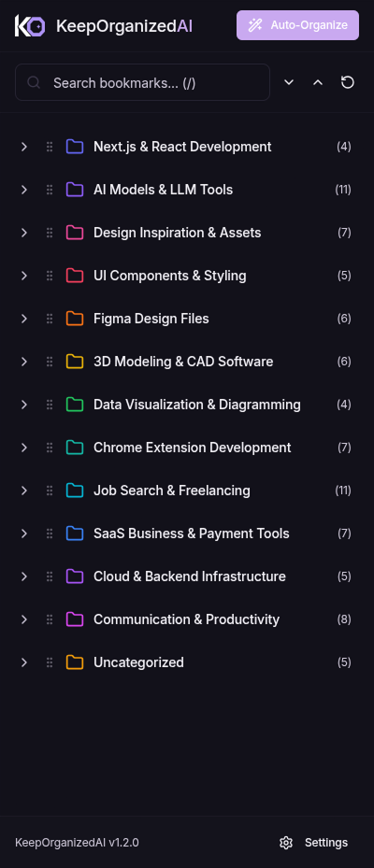Click drag handle of SaaS Business & Payment Tools
374x868 pixels.
(50, 534)
